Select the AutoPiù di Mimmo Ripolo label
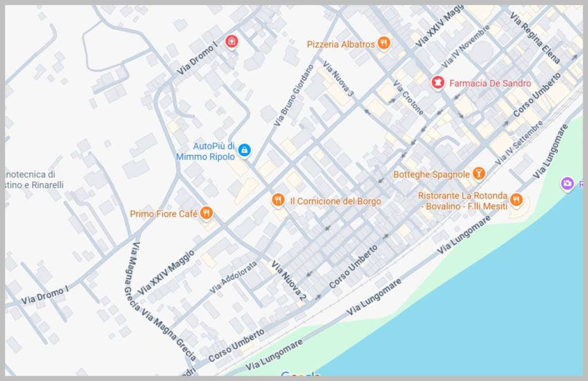The image size is (588, 381). 206,151
